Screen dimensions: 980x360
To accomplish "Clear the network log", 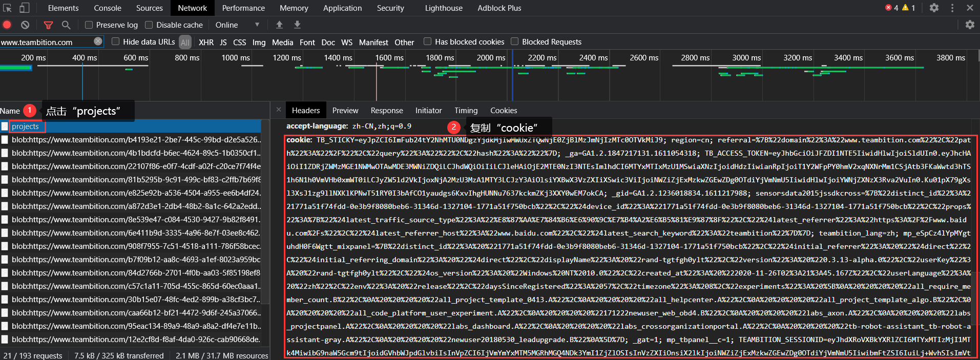I will 25,25.
